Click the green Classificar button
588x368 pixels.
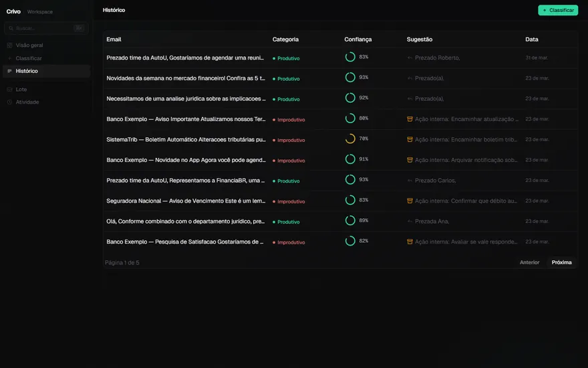click(x=558, y=10)
